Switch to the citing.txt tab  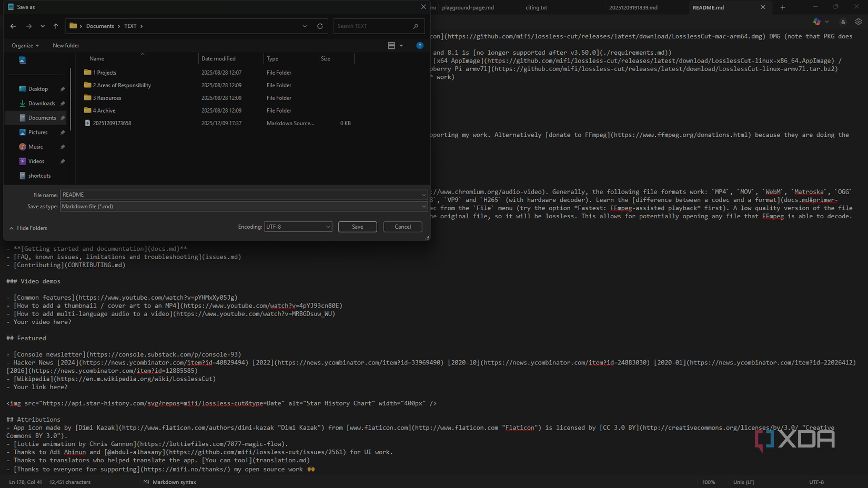click(536, 7)
